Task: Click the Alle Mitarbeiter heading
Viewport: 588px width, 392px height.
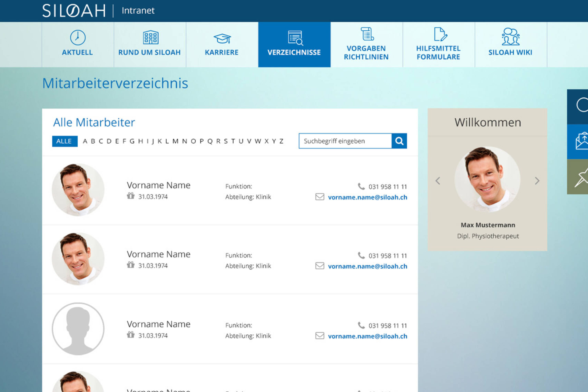Action: pyautogui.click(x=94, y=122)
